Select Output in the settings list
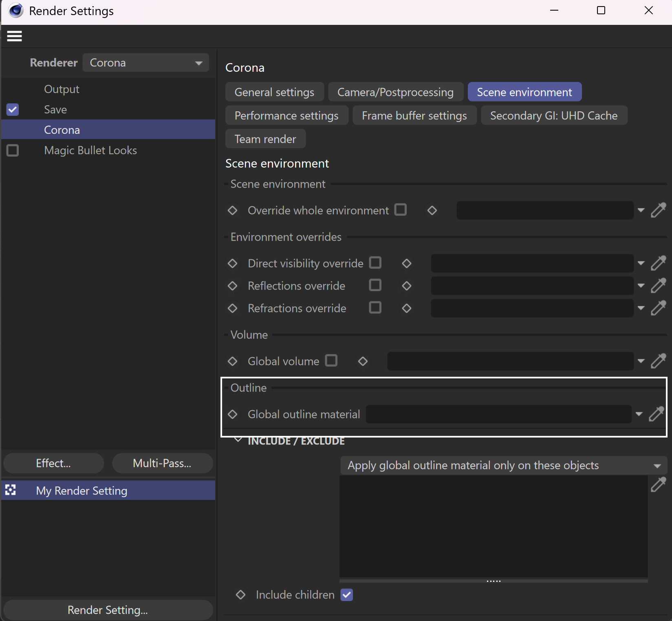Image resolution: width=672 pixels, height=621 pixels. tap(62, 89)
